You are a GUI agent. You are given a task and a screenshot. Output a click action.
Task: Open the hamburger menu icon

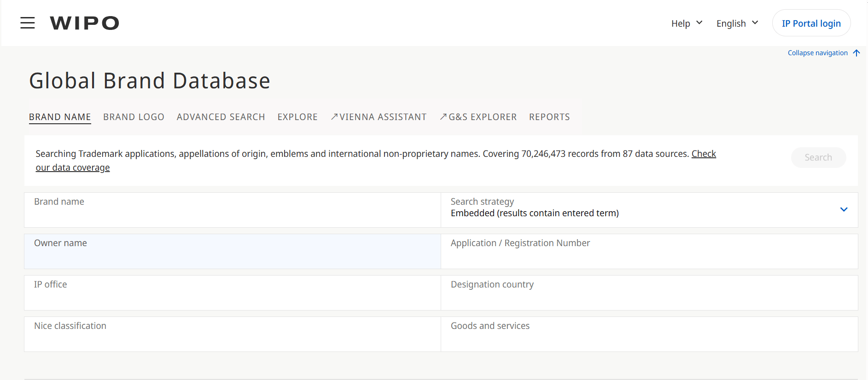pos(28,23)
